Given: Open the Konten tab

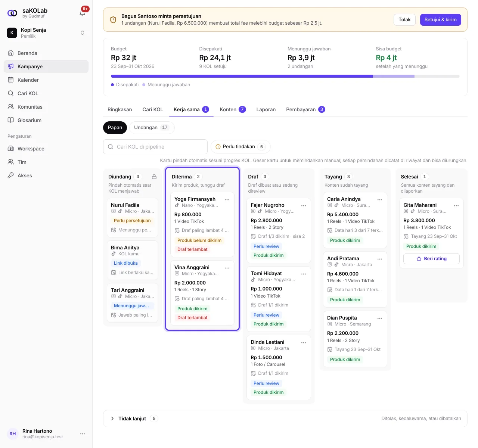Looking at the screenshot, I should 233,109.
